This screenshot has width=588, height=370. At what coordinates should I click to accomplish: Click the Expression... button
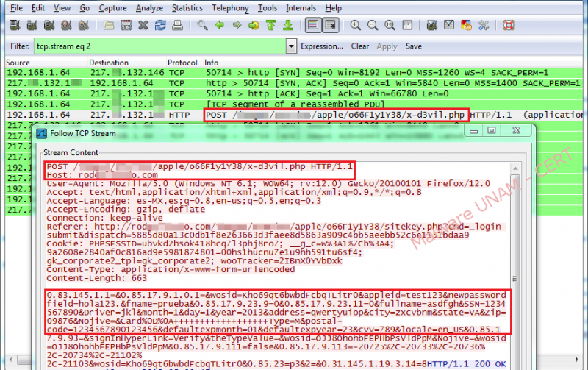(321, 46)
